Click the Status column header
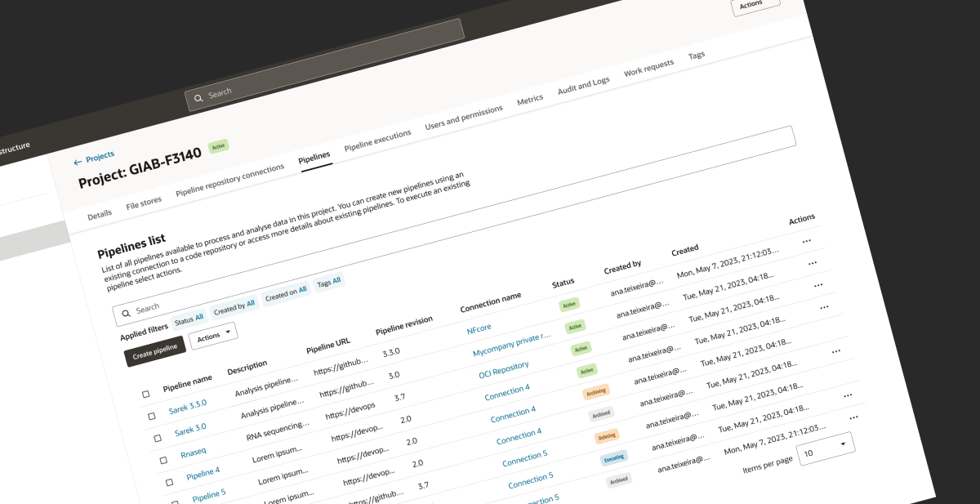The width and height of the screenshot is (980, 504). click(x=563, y=283)
